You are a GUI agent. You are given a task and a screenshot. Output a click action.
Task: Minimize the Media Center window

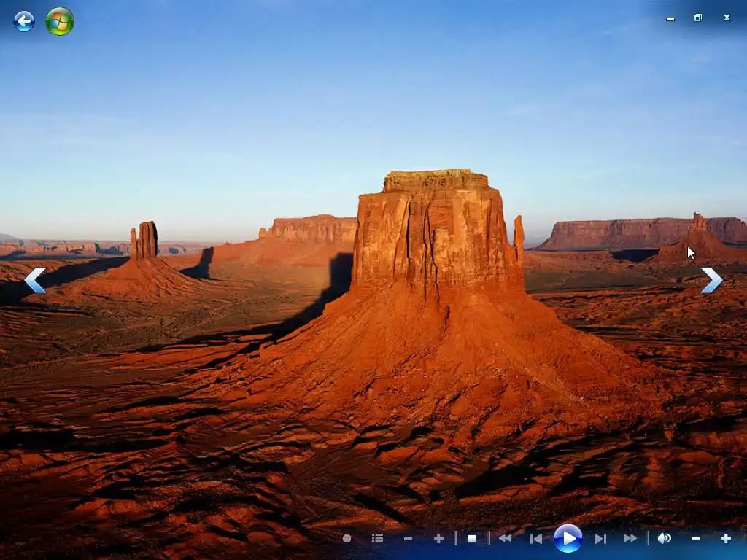[x=670, y=18]
